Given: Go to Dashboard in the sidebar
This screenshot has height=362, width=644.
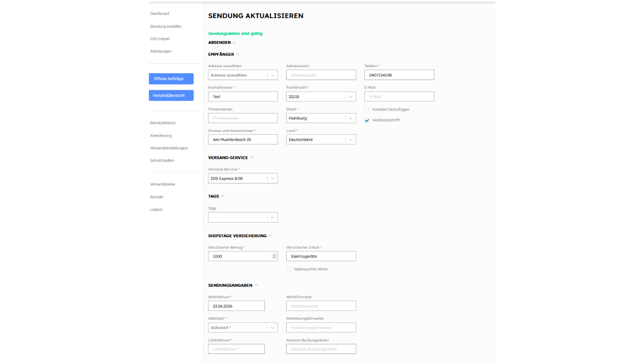Looking at the screenshot, I should [159, 14].
